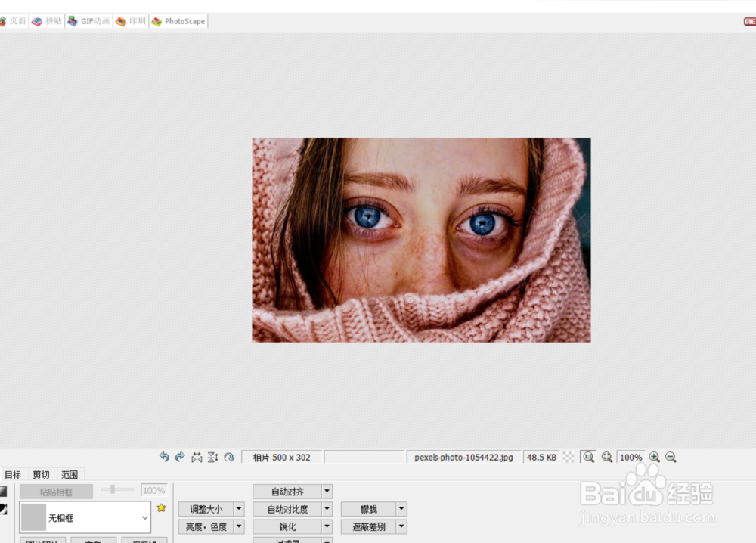
Task: Flip the photo vertically icon
Action: pos(213,457)
